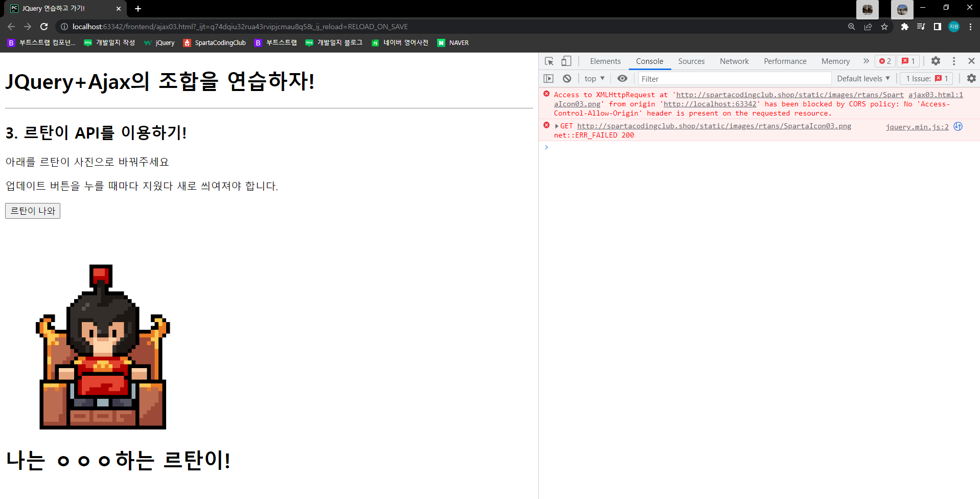Click the browser address bar URL
Viewport: 980px width, 499px height.
[240, 27]
